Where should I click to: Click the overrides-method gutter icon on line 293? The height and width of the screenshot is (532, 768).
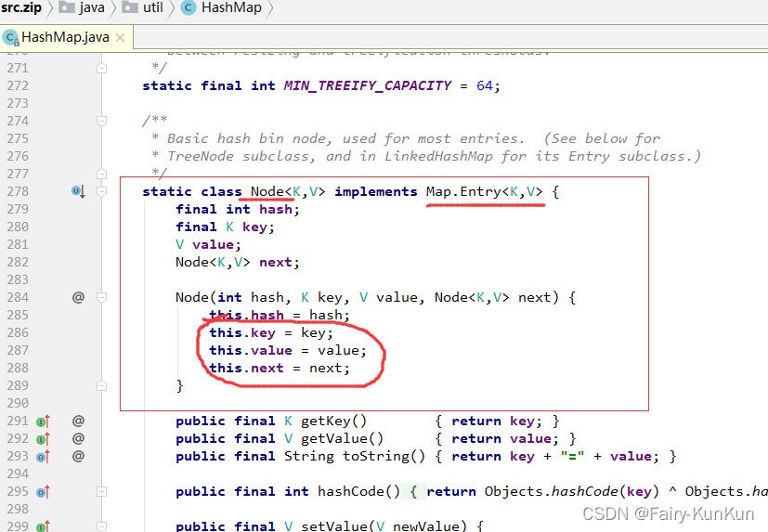[x=43, y=457]
